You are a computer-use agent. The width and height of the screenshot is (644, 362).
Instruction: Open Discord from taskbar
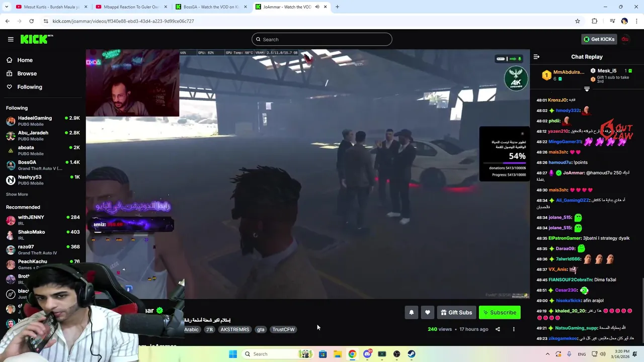pos(367,354)
